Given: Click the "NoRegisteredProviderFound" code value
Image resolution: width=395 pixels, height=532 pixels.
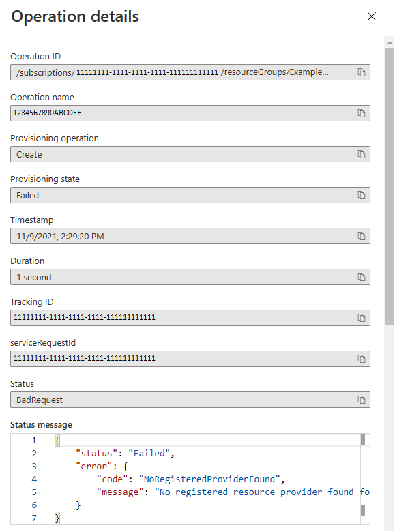Looking at the screenshot, I should [x=209, y=479].
